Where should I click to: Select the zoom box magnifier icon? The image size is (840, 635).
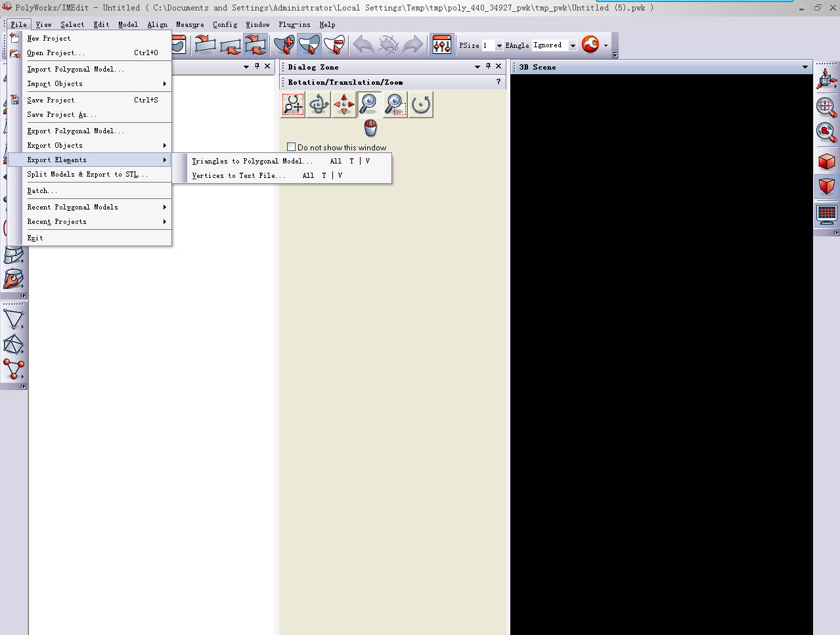[395, 104]
